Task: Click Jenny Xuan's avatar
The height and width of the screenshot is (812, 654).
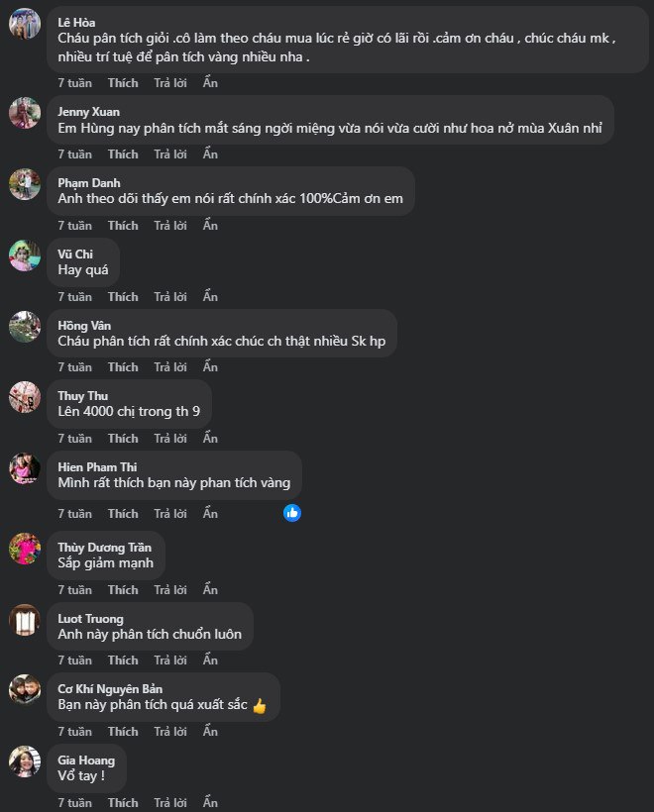Action: [25, 113]
